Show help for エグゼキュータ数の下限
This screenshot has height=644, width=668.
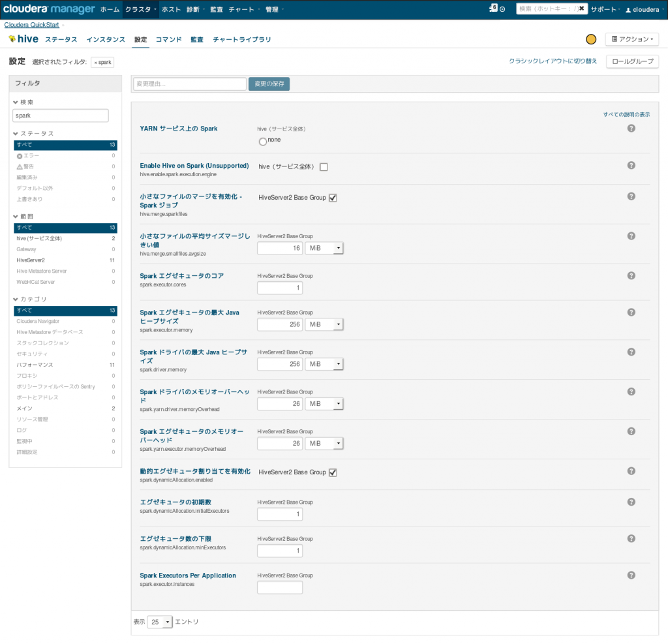point(631,539)
